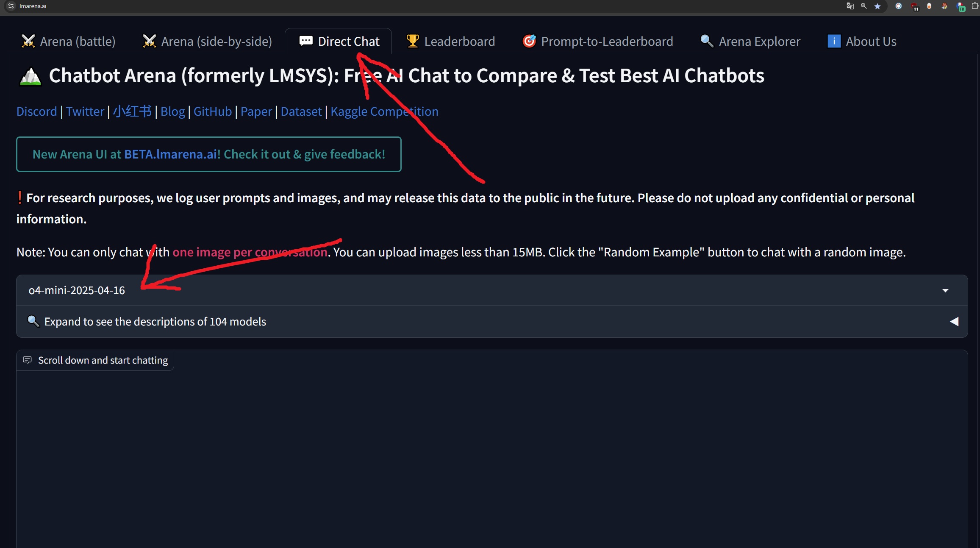Screen dimensions: 980x548
Task: Click the bookmark star icon
Action: 877,6
